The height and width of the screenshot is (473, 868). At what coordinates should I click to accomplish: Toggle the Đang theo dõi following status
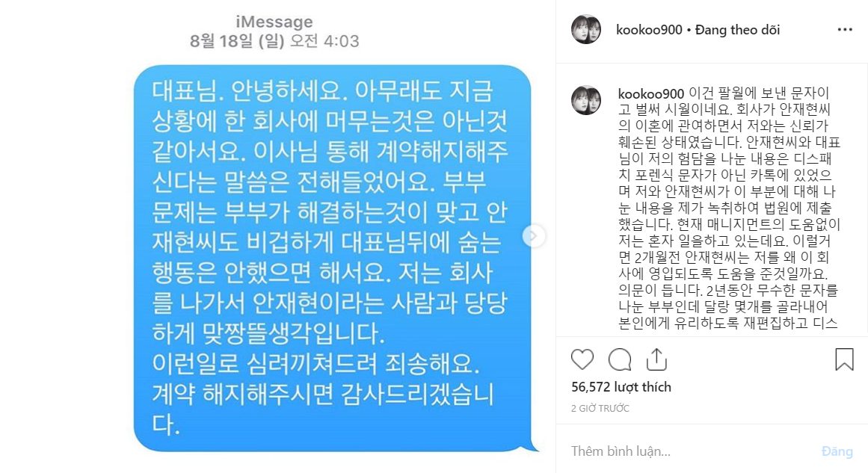[x=737, y=30]
